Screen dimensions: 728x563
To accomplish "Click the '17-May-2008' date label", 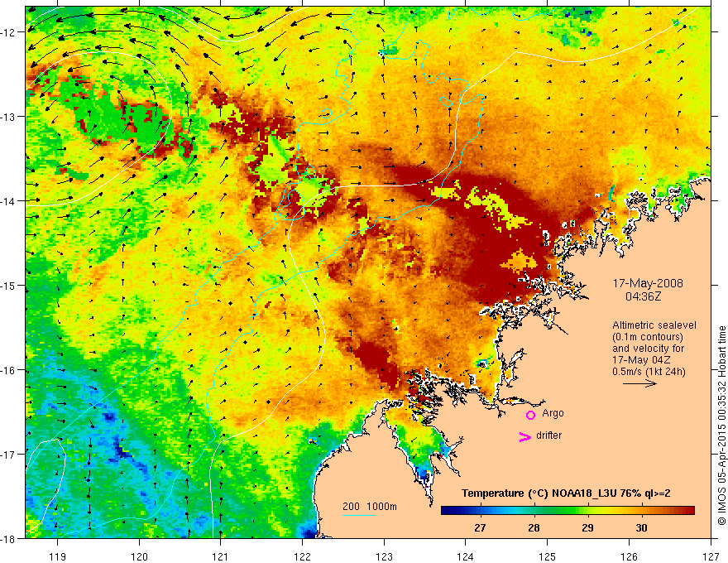I will pyautogui.click(x=648, y=283).
